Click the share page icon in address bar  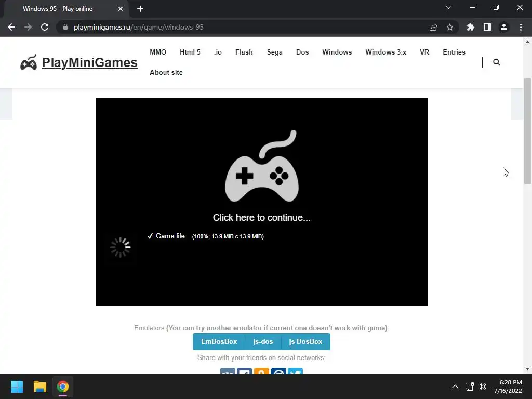click(433, 27)
